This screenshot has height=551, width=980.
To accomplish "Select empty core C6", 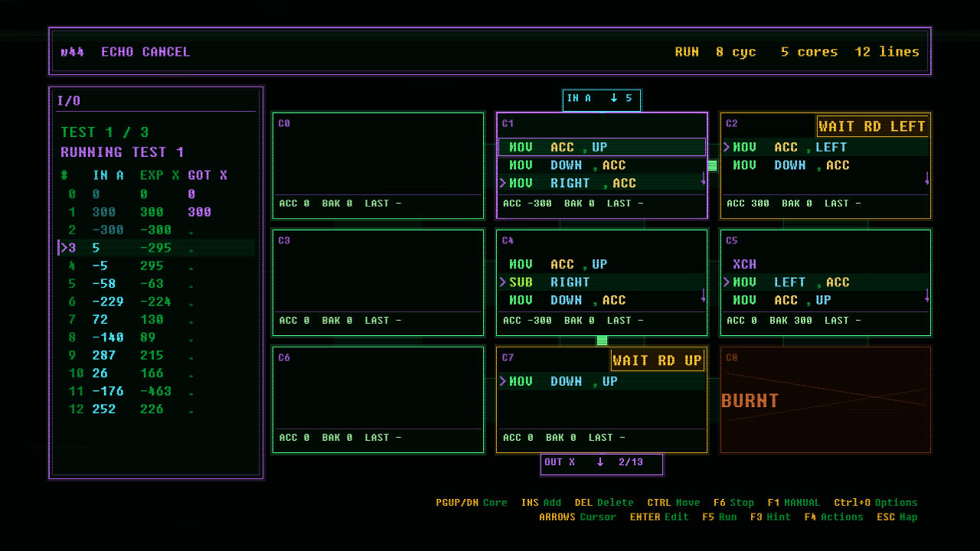I will (x=378, y=399).
